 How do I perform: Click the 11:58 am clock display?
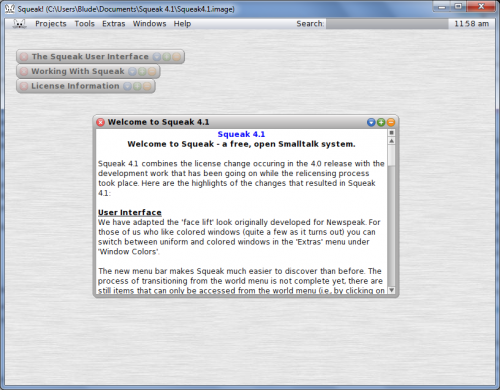471,24
